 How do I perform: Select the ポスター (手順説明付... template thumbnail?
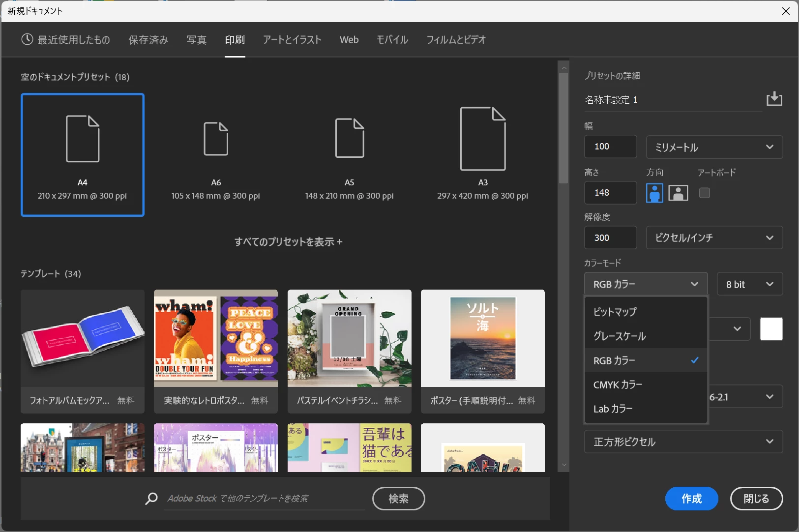coord(483,338)
